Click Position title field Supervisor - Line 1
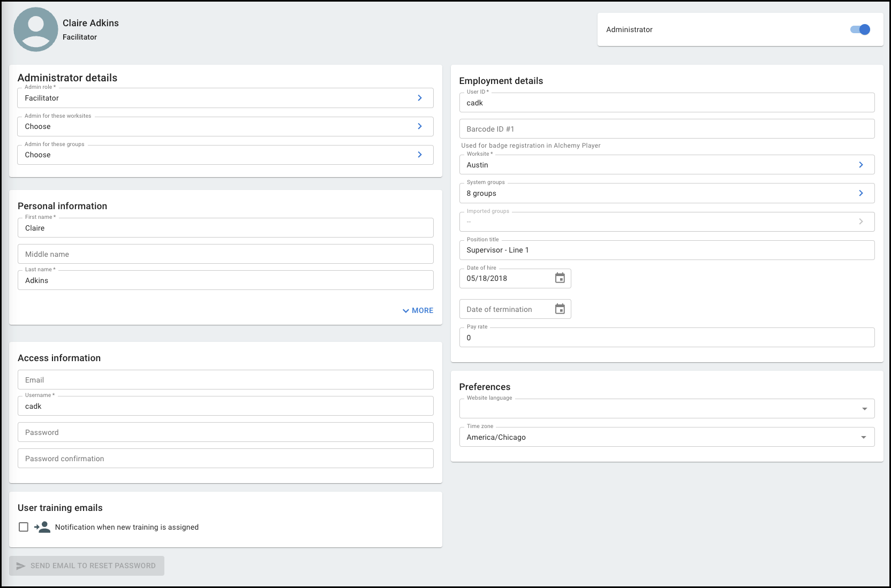 coord(667,250)
